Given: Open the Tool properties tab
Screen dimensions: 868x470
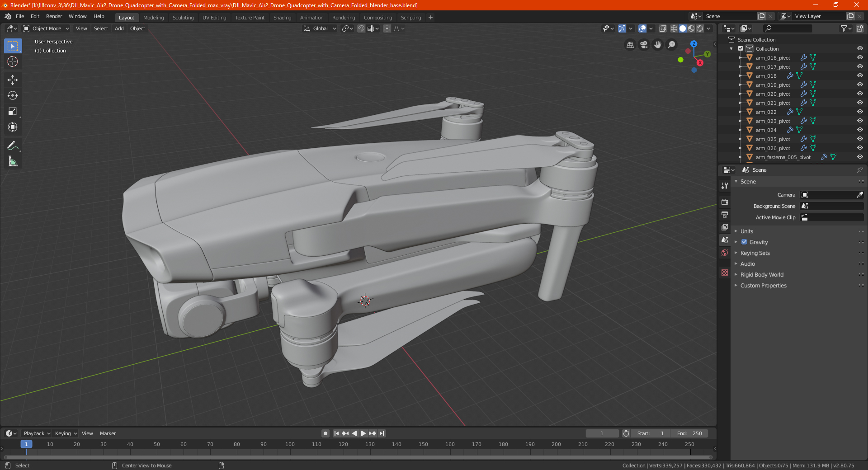Looking at the screenshot, I should 725,186.
